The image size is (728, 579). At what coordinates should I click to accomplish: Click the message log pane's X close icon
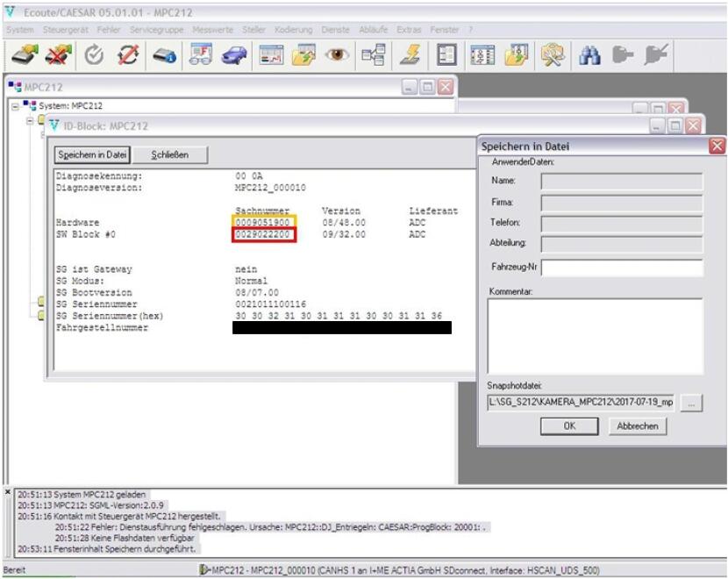click(7, 491)
